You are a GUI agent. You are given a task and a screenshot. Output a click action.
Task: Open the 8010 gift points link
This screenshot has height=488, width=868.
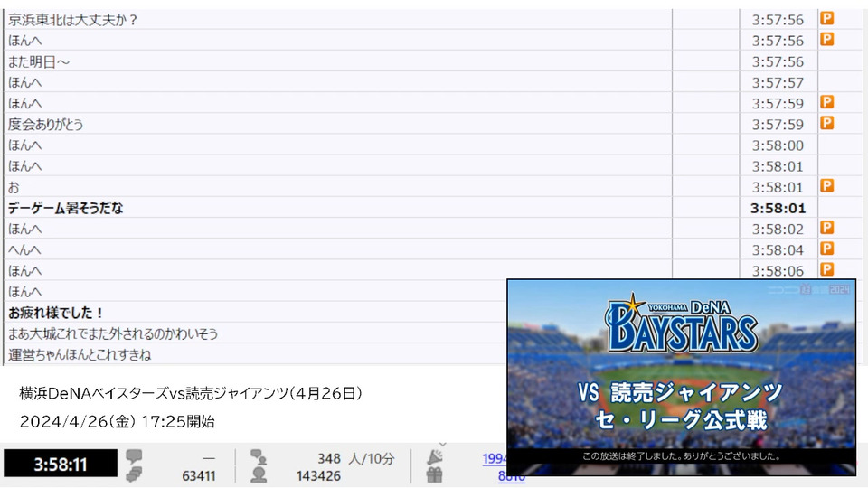click(511, 476)
